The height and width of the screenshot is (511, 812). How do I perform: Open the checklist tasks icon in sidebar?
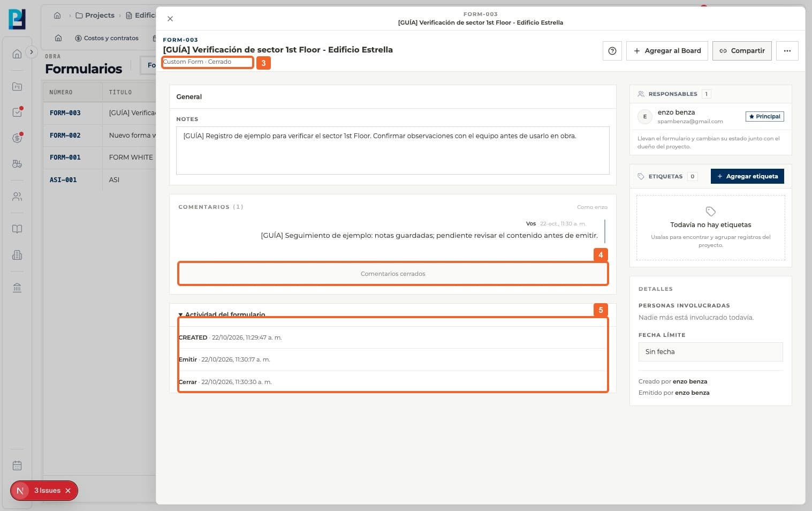click(x=17, y=112)
